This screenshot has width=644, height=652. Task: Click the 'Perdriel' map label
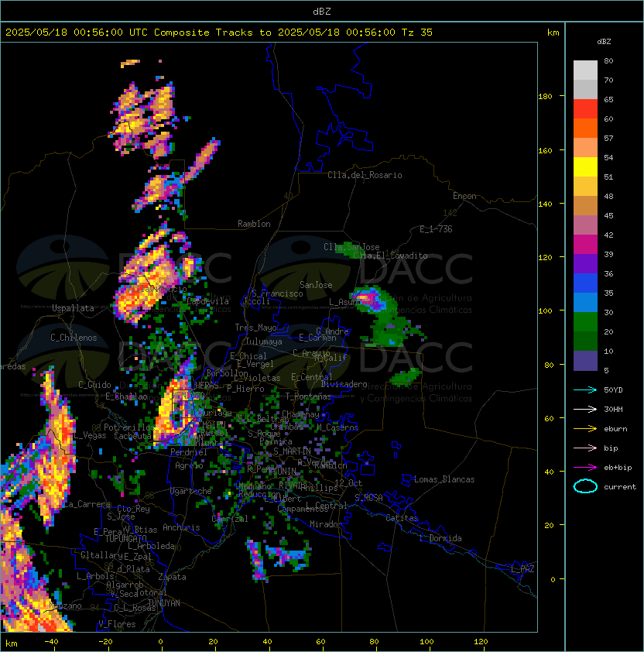click(x=189, y=452)
